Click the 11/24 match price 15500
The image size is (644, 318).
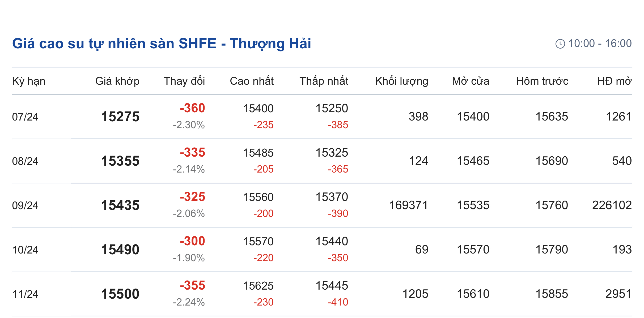coord(120,294)
